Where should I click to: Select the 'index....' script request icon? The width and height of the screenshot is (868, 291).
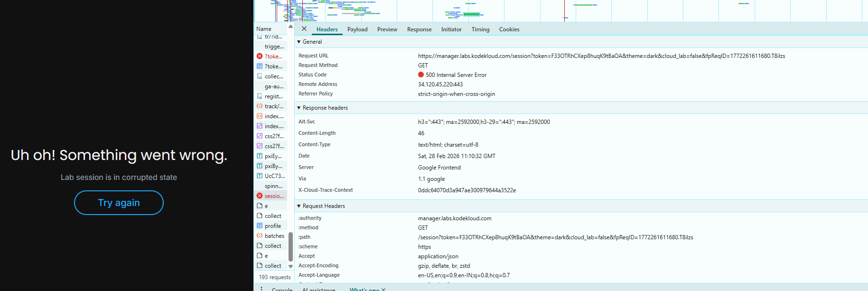(260, 116)
